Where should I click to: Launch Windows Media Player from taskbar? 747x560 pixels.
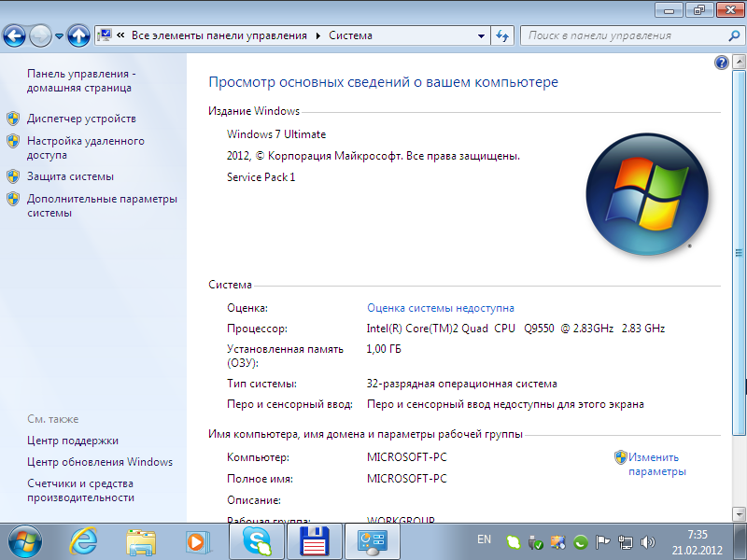197,542
